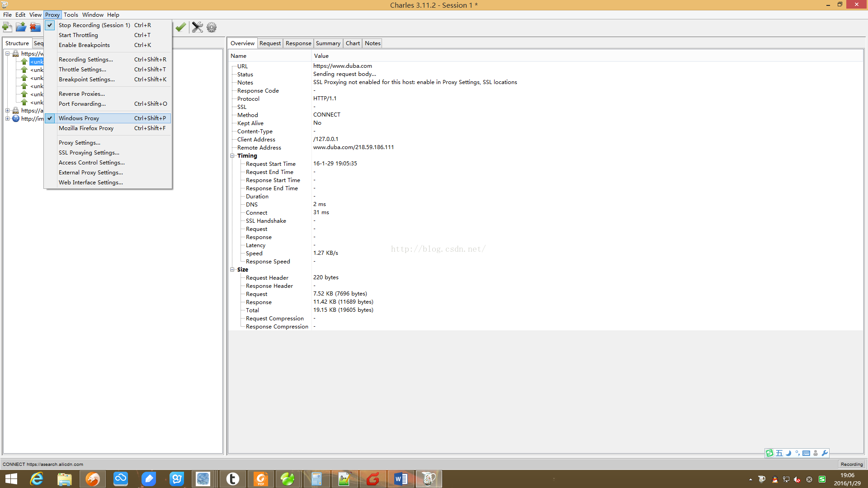This screenshot has width=868, height=488.
Task: Open Recording Settings... from Proxy menu
Action: click(x=108, y=60)
